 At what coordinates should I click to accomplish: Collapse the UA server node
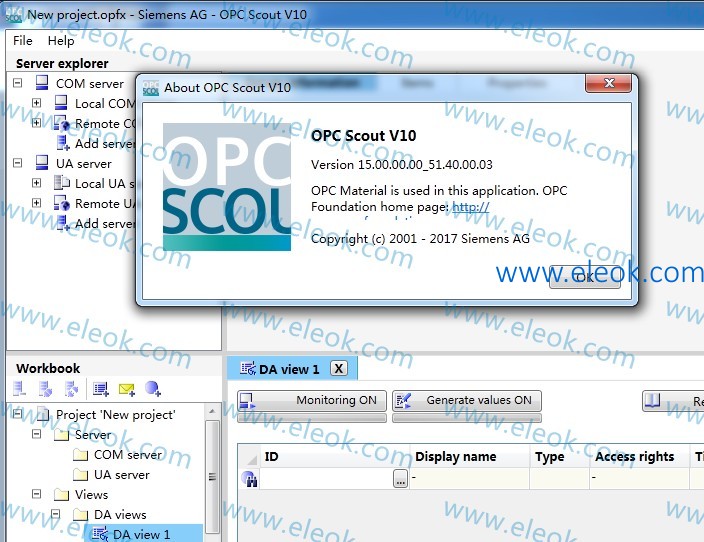tap(18, 163)
